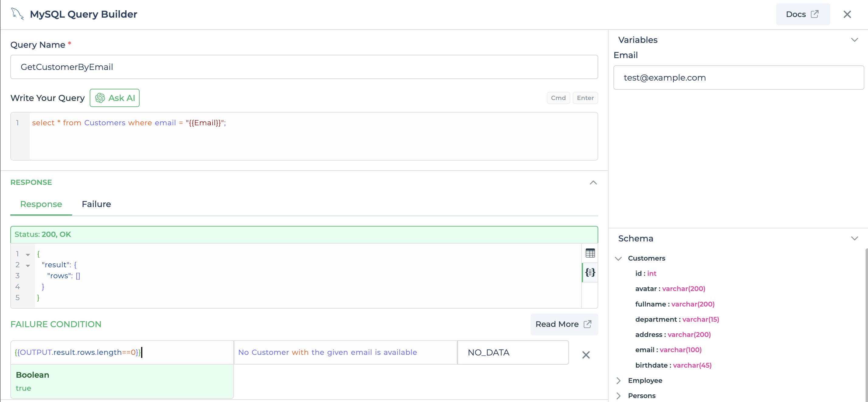
Task: Click the Schema panel title
Action: click(x=636, y=239)
